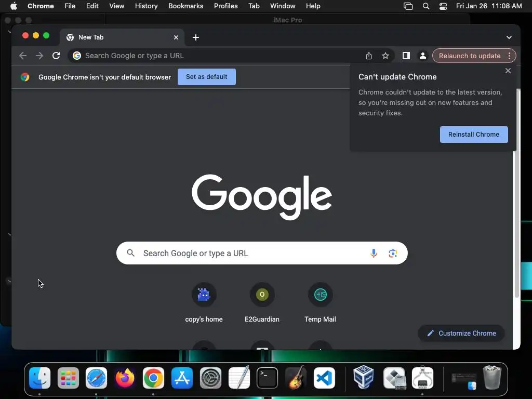The height and width of the screenshot is (399, 532).
Task: Open TextEdit from the Dock
Action: point(239,378)
